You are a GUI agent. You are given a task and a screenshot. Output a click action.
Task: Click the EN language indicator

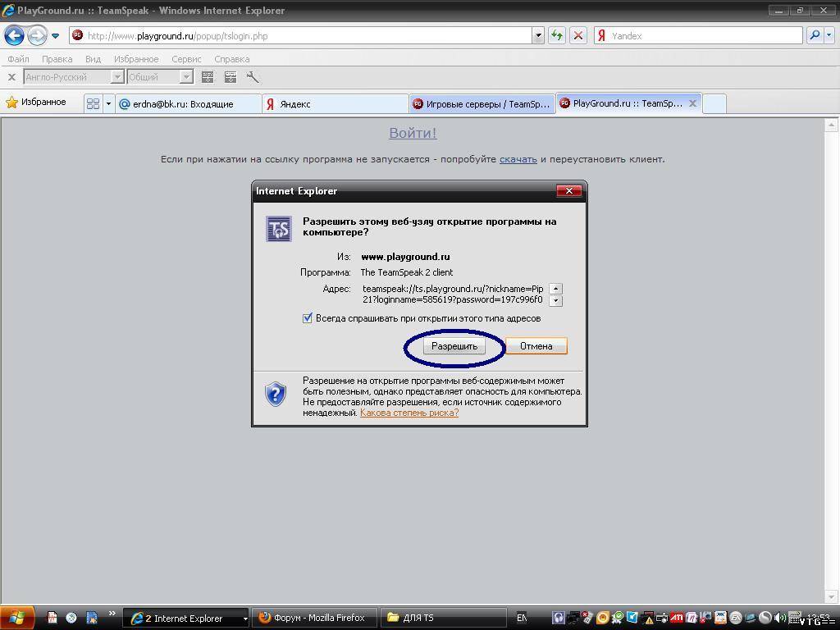coord(522,619)
